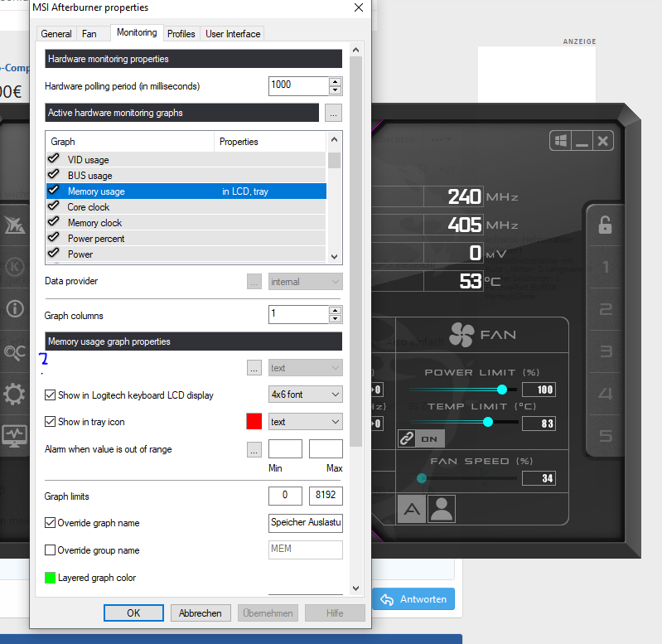Screen dimensions: 662x644
Task: Click the hardware polling period 1000 field
Action: tap(298, 85)
